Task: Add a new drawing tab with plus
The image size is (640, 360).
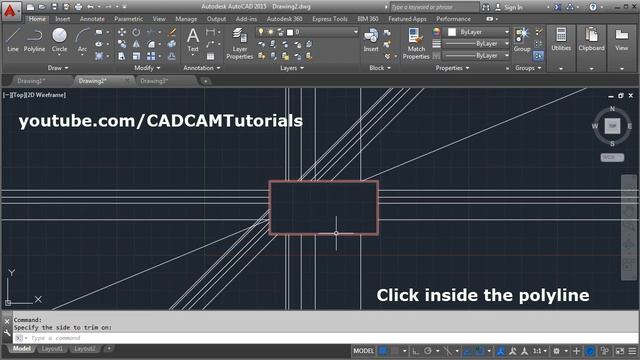Action: click(x=205, y=81)
